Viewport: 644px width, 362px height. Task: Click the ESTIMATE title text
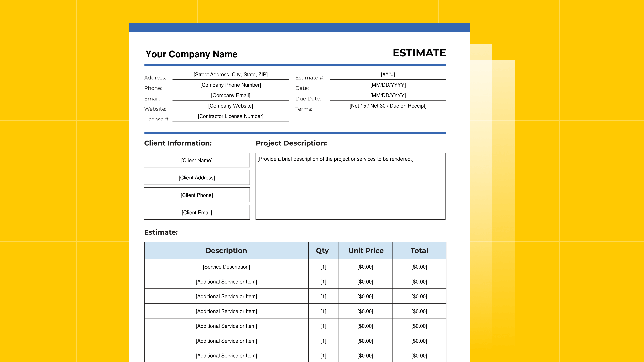[419, 53]
